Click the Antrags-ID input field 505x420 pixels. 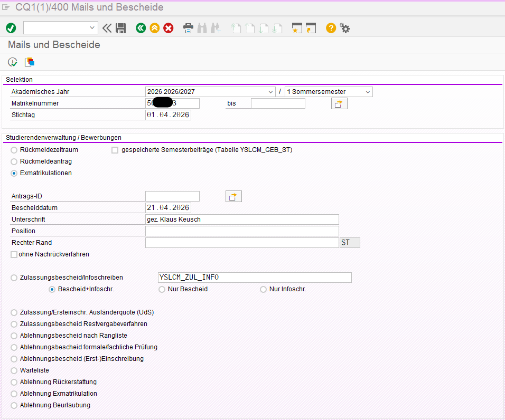tap(172, 196)
